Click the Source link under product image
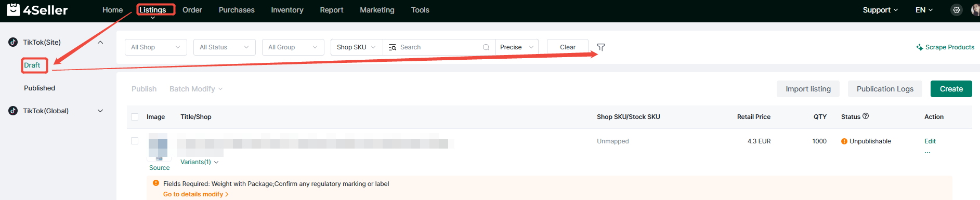The height and width of the screenshot is (200, 980). 159,168
